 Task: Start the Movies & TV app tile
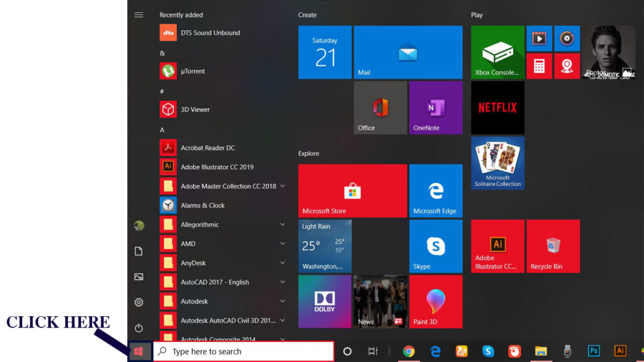coord(540,38)
